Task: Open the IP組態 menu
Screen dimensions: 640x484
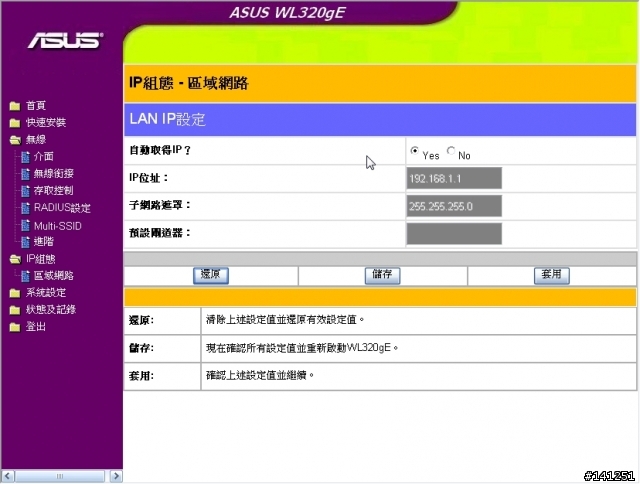Action: pos(41,259)
